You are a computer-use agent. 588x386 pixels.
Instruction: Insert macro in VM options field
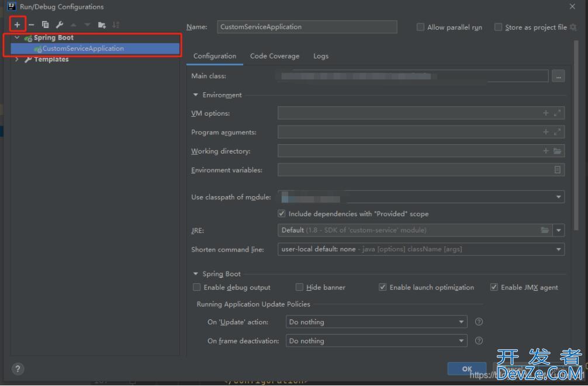tap(546, 113)
